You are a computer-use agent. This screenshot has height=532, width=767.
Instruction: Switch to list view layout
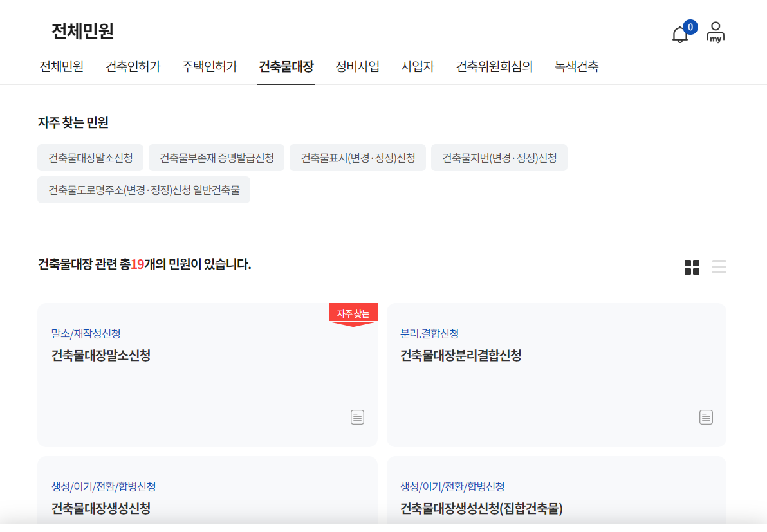(x=719, y=267)
